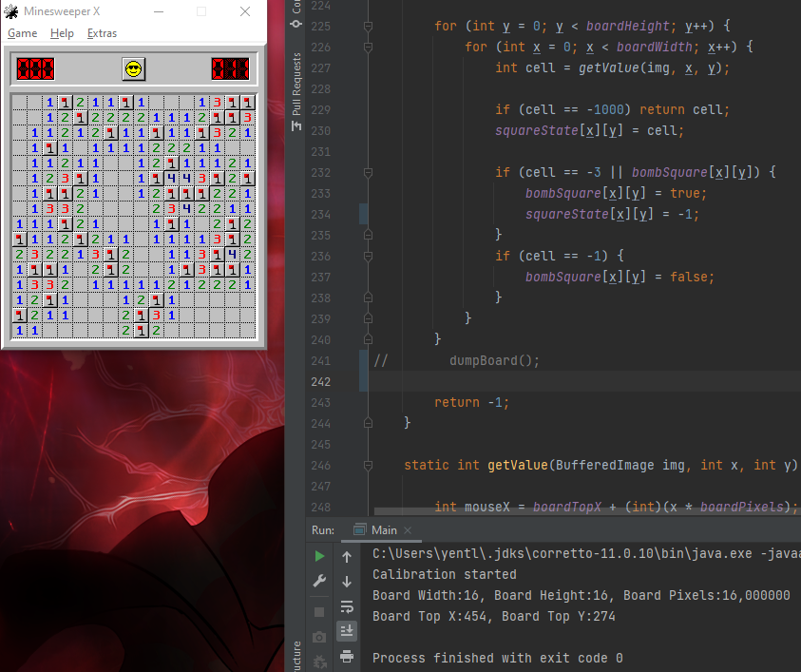Screen dimensions: 801x672
Task: Click the Minesweeper mine counter display
Action: coord(35,69)
